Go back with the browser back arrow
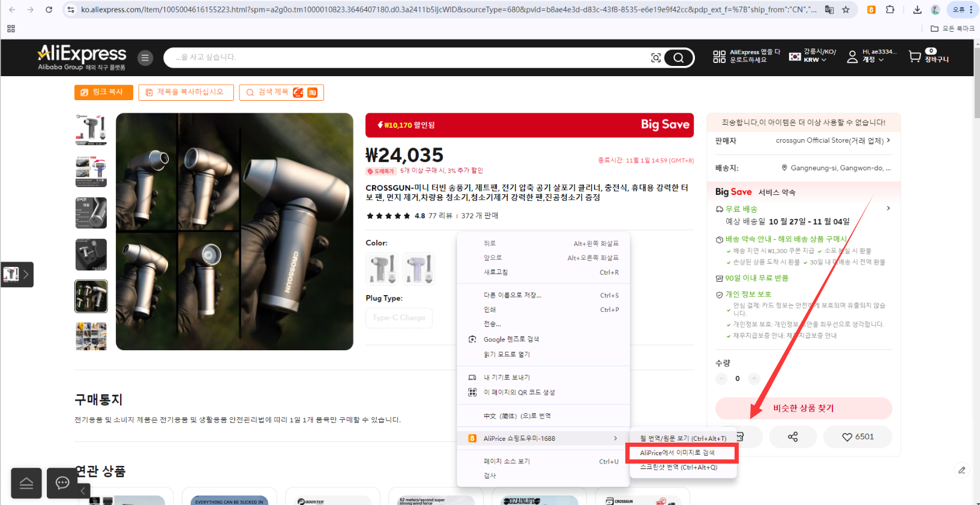The height and width of the screenshot is (505, 980). coord(12,10)
